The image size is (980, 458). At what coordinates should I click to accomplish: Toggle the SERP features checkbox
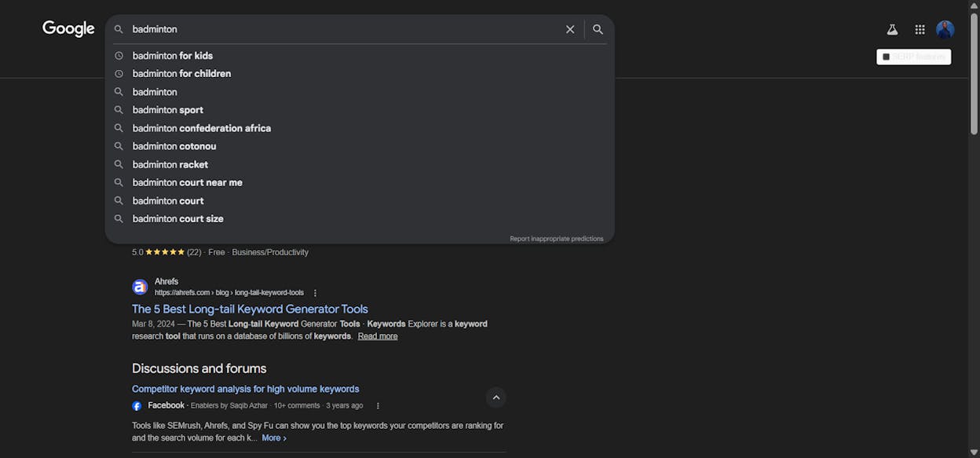(887, 57)
